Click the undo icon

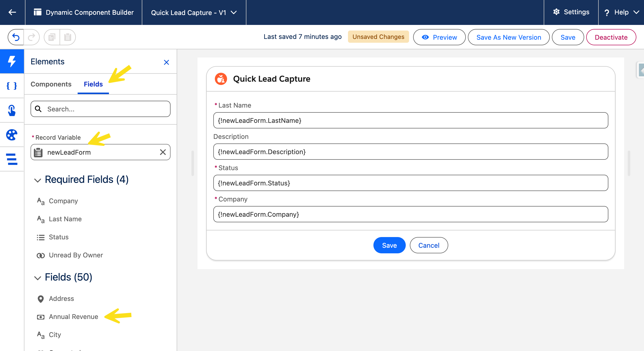16,37
